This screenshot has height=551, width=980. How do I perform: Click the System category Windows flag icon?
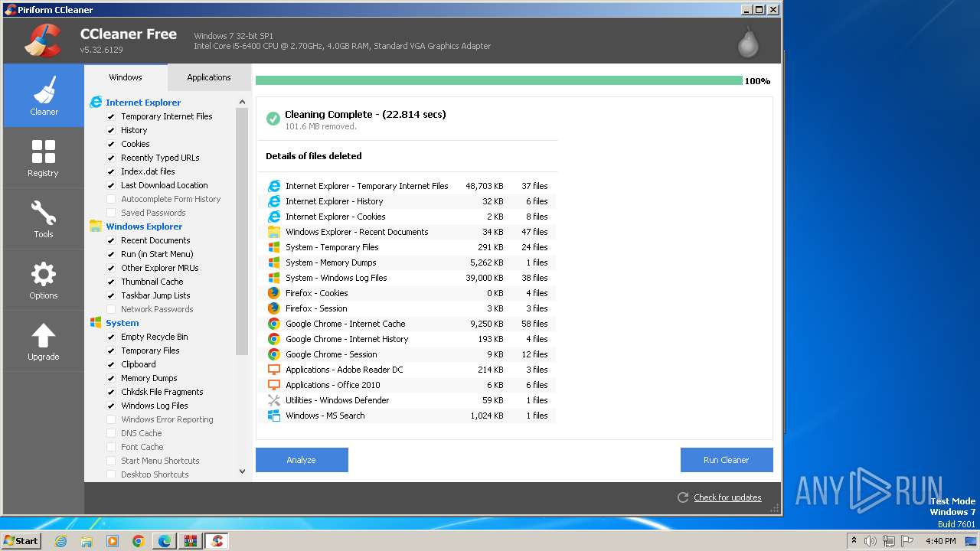pyautogui.click(x=96, y=322)
